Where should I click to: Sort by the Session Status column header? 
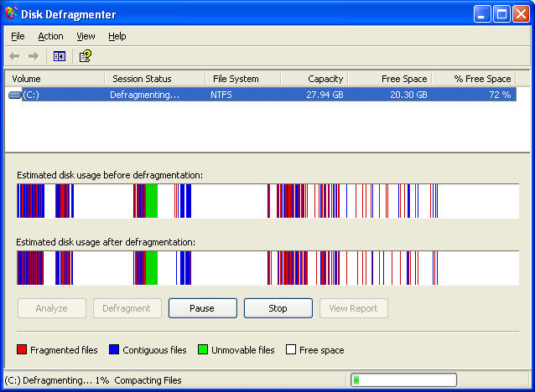click(x=155, y=79)
